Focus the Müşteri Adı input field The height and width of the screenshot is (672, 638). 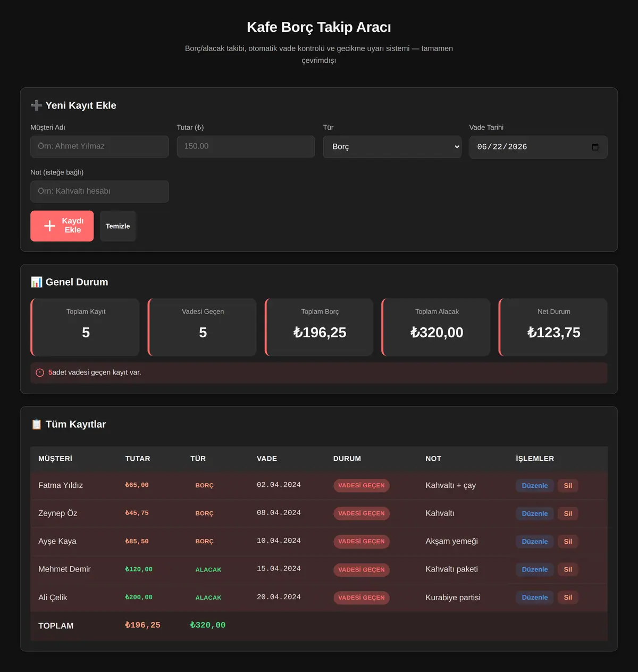[99, 146]
